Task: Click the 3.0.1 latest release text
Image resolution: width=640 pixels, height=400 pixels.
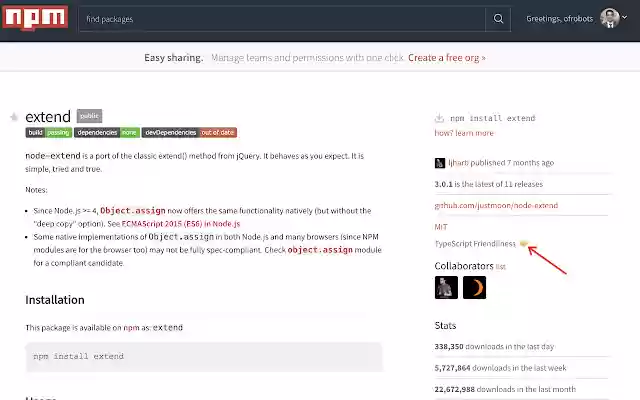Action: coord(489,184)
